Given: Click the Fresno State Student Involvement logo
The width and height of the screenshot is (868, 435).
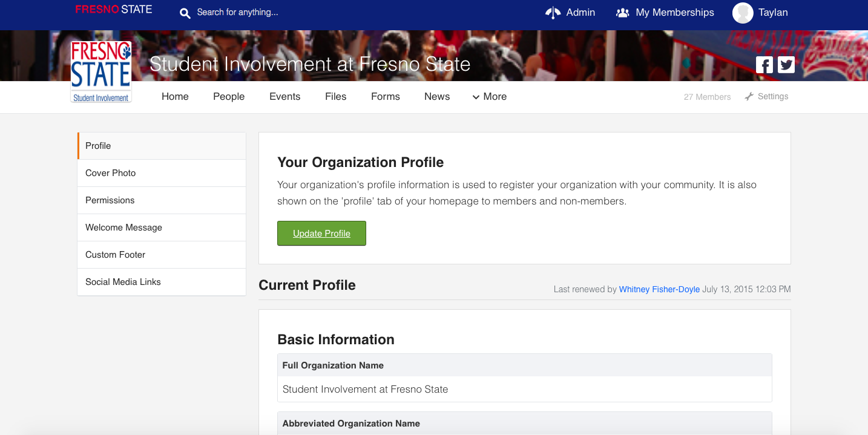Looking at the screenshot, I should coord(101,71).
